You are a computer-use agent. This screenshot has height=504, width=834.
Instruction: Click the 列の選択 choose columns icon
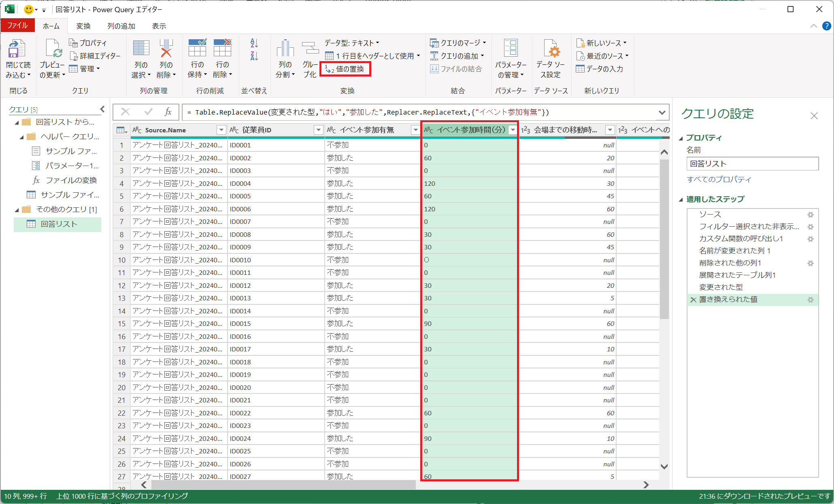(x=141, y=48)
